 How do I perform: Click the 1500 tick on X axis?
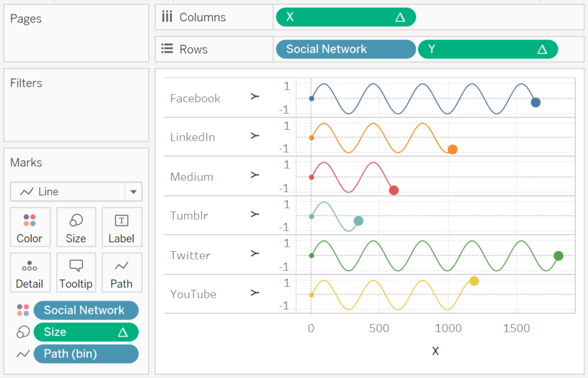pyautogui.click(x=516, y=328)
